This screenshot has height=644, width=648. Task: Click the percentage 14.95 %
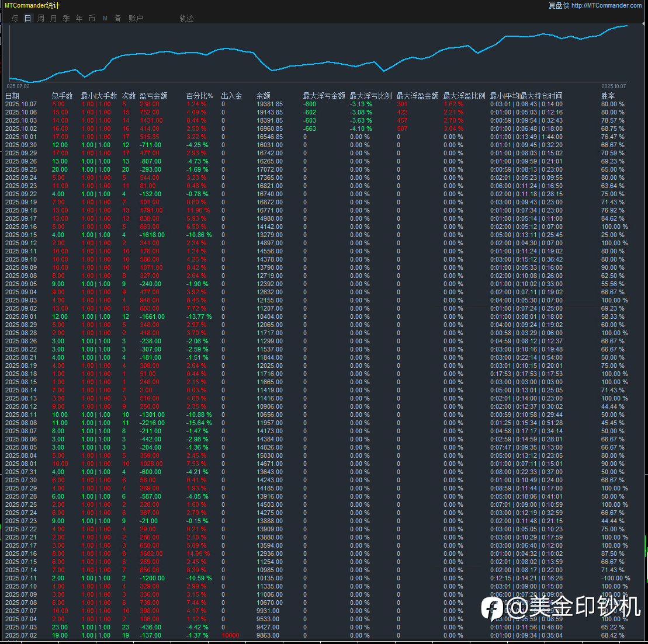(198, 554)
